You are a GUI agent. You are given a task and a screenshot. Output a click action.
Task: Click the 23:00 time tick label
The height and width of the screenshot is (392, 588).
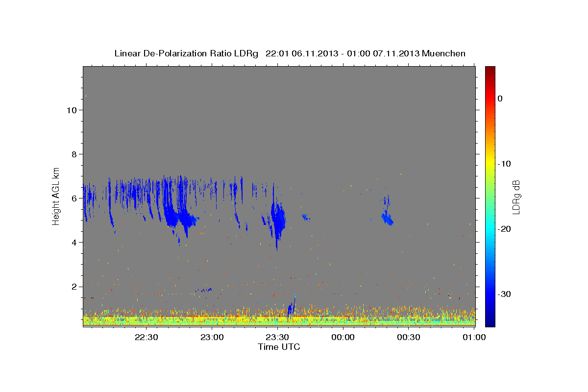click(212, 337)
